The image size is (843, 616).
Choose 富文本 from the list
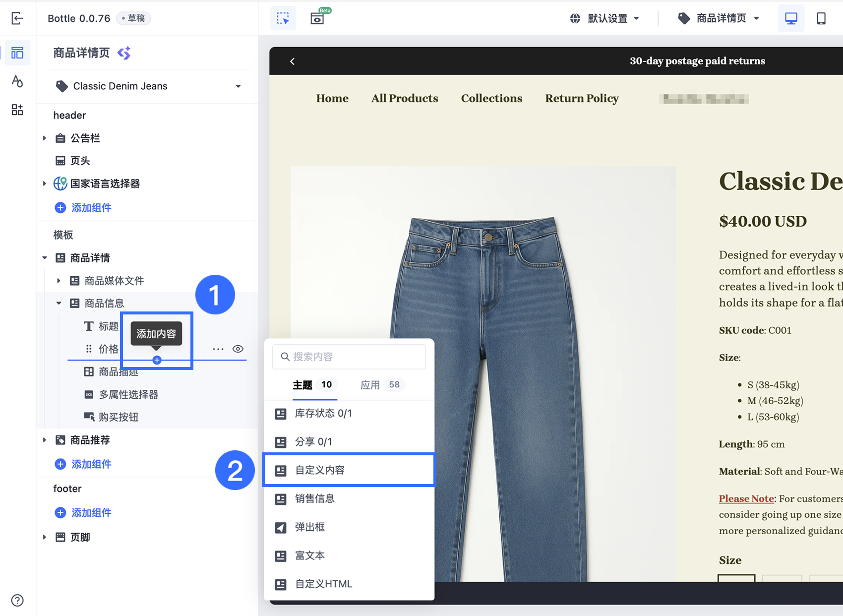click(x=349, y=555)
